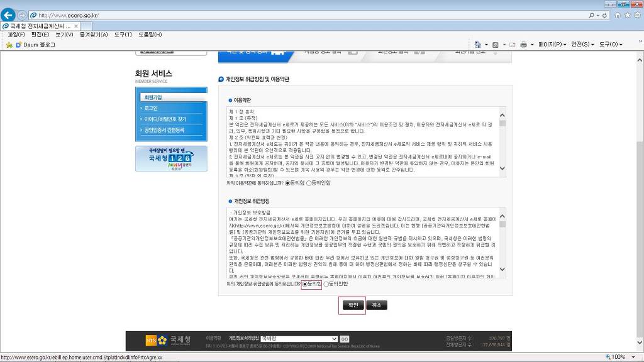Click the browser forward arrow button

[22, 15]
